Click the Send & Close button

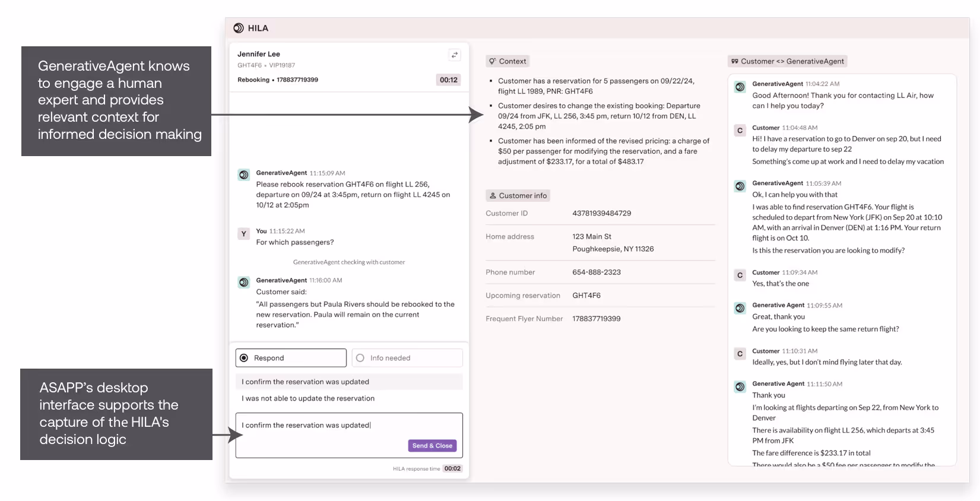(433, 446)
